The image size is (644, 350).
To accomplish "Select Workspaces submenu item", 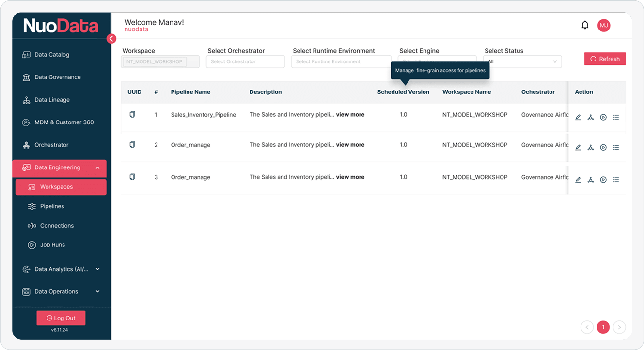I will point(61,187).
